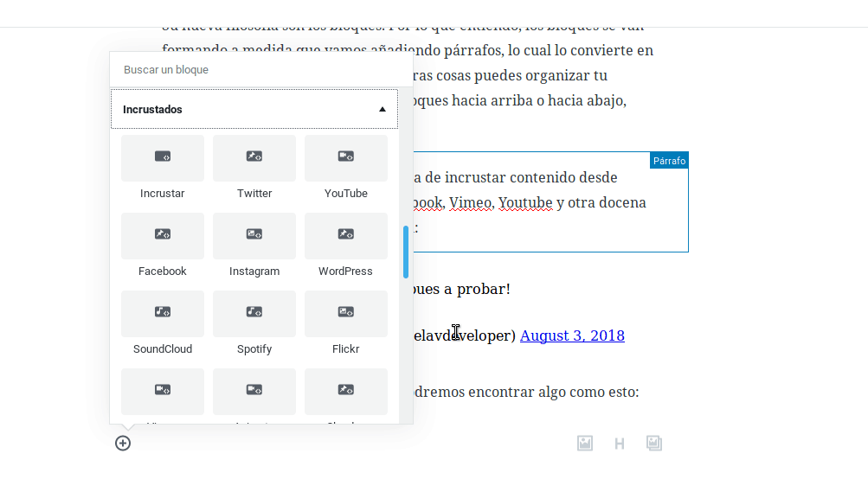Add the SoundCloud embed block
This screenshot has height=492, width=868.
[x=162, y=324]
